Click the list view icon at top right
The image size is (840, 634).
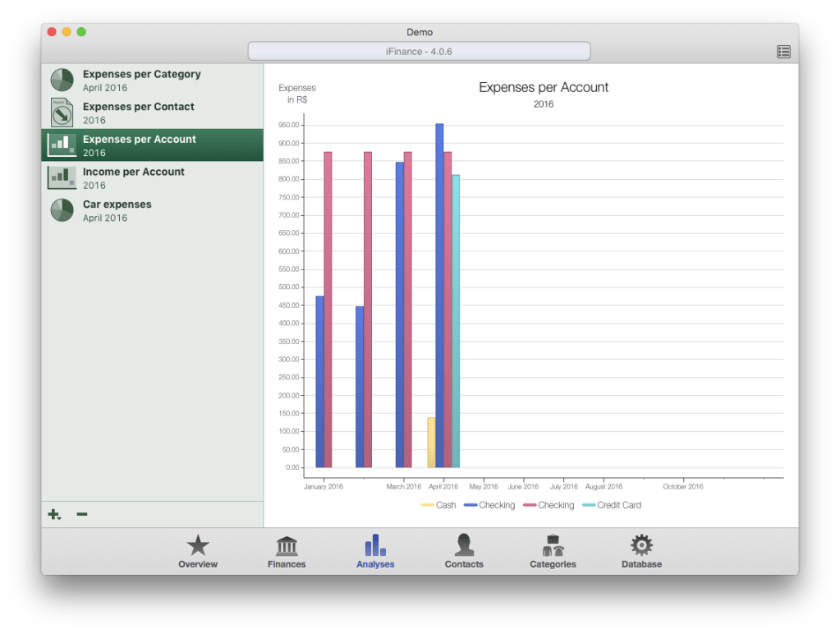click(783, 52)
